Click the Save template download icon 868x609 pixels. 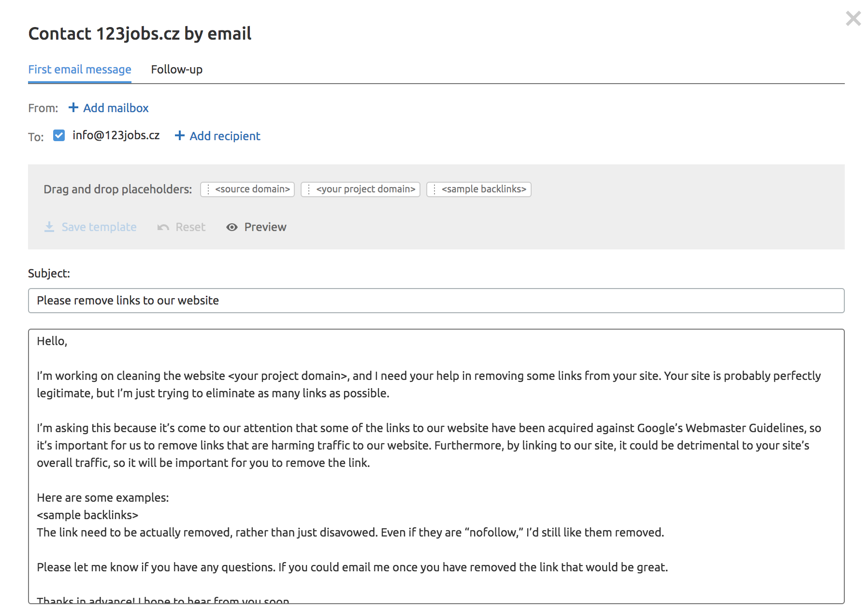(49, 227)
